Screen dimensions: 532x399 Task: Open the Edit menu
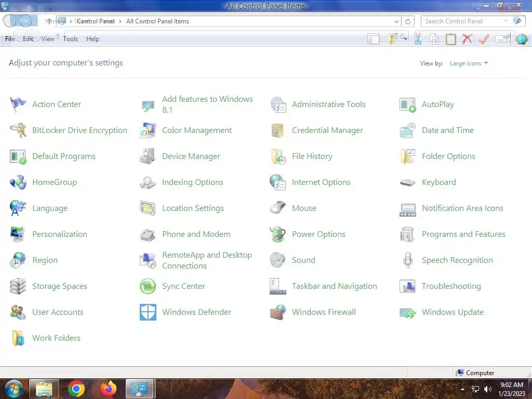pyautogui.click(x=28, y=39)
